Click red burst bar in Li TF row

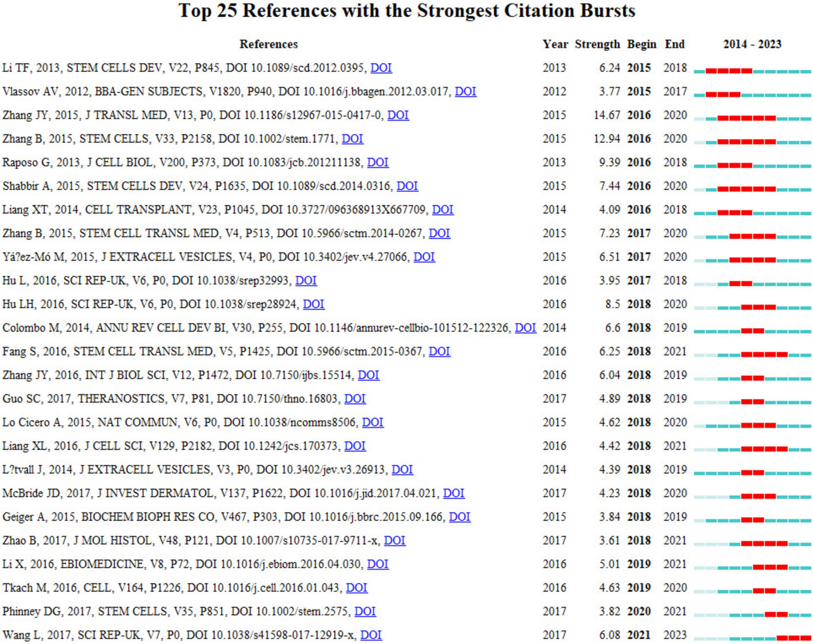click(729, 71)
